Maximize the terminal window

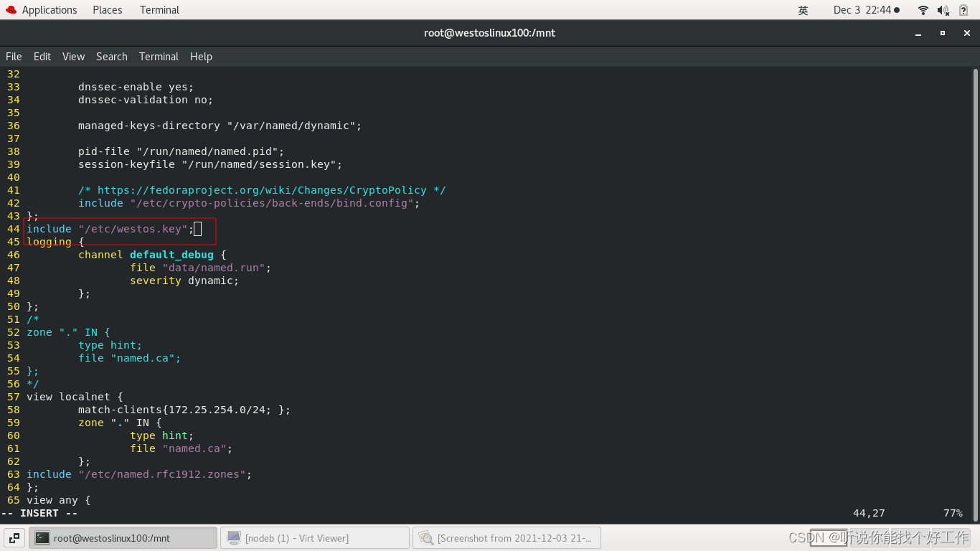coord(943,33)
